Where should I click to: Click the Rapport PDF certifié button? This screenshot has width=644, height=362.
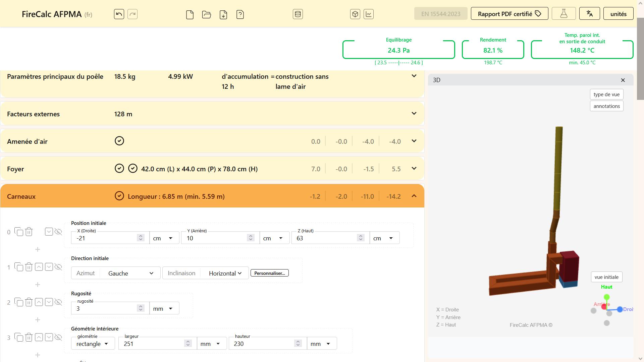point(509,14)
